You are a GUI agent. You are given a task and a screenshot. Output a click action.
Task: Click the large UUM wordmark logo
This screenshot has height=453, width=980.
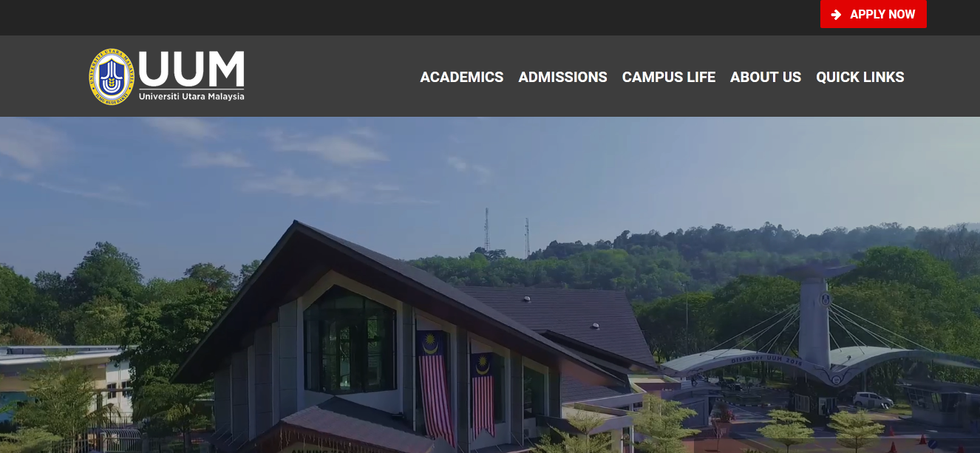(x=191, y=69)
